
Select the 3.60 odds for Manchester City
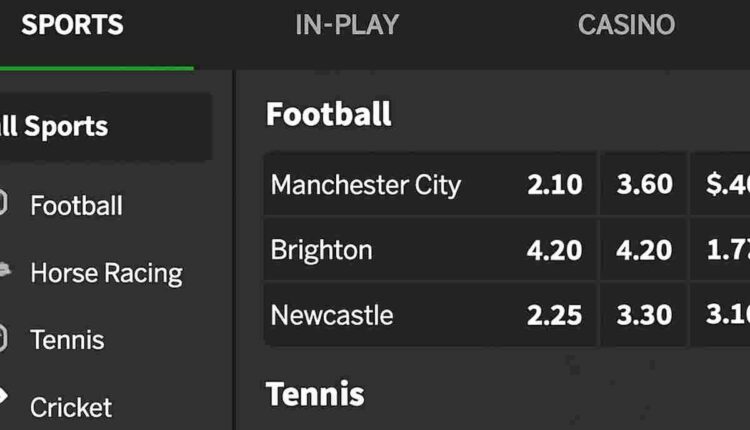click(644, 184)
